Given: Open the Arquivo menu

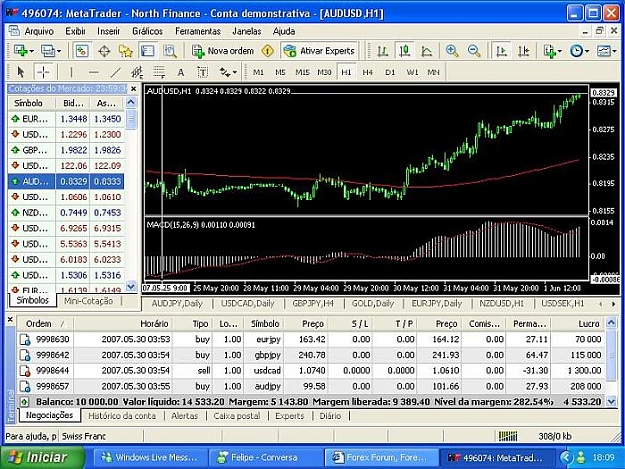Looking at the screenshot, I should [39, 31].
